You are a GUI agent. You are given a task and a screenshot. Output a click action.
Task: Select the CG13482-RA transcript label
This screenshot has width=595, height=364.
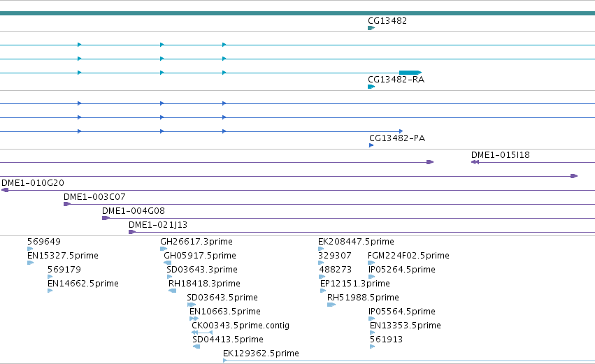pyautogui.click(x=396, y=80)
